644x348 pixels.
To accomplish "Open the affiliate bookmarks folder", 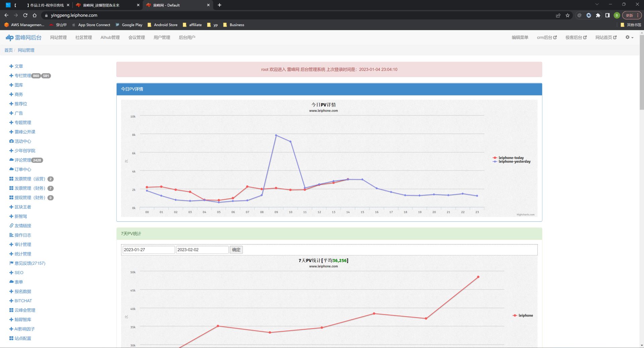I will point(192,25).
